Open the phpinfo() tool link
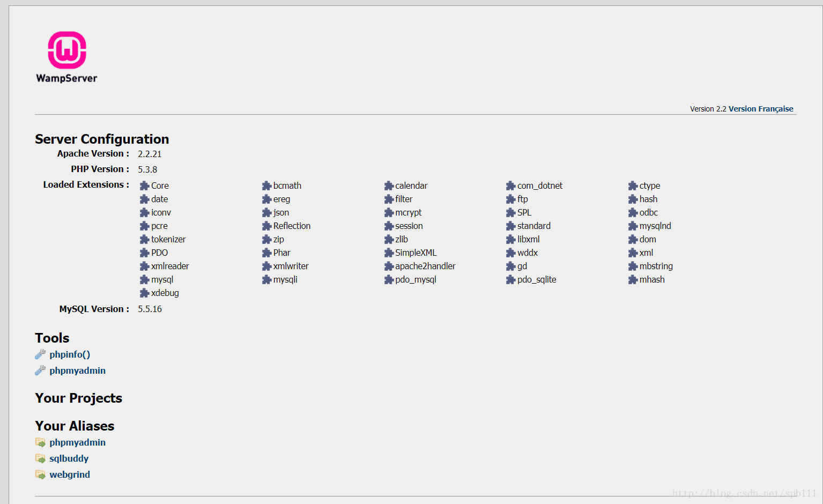The height and width of the screenshot is (504, 823). click(70, 354)
